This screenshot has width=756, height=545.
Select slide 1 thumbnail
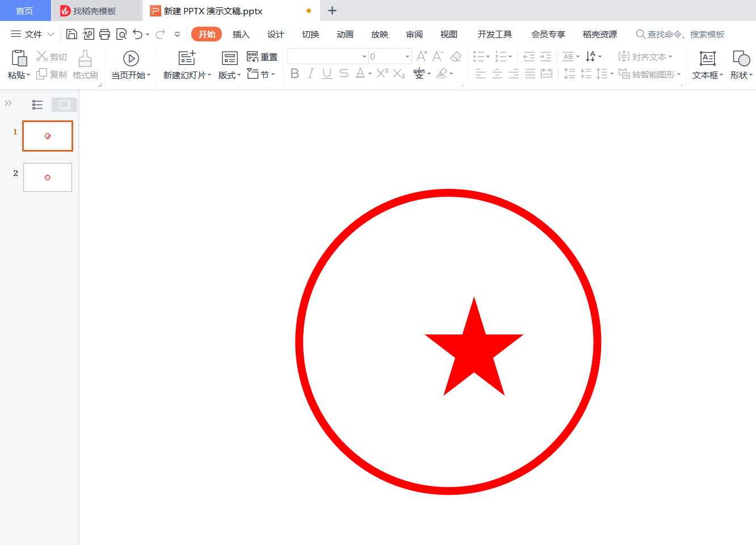pos(48,136)
